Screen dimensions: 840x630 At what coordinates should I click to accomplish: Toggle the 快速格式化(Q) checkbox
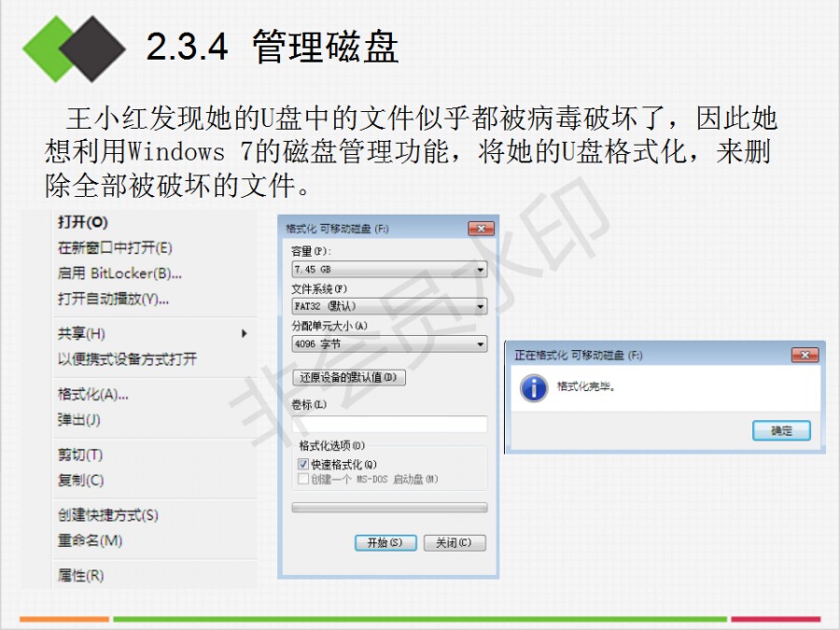tap(303, 464)
